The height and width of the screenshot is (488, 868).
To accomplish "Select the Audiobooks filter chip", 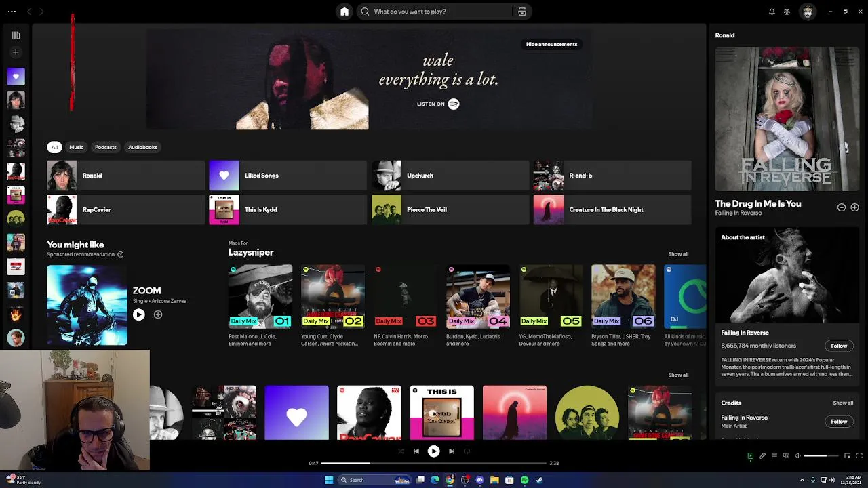I will pyautogui.click(x=142, y=147).
